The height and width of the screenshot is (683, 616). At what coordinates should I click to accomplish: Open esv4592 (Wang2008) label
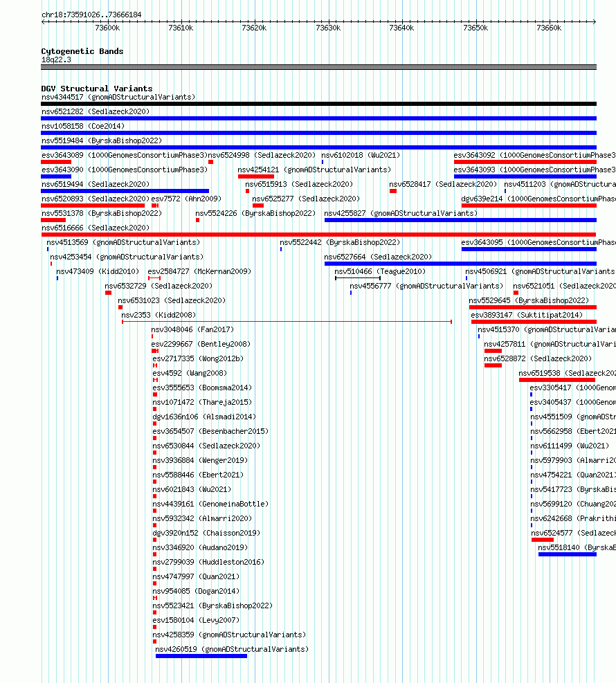point(190,373)
